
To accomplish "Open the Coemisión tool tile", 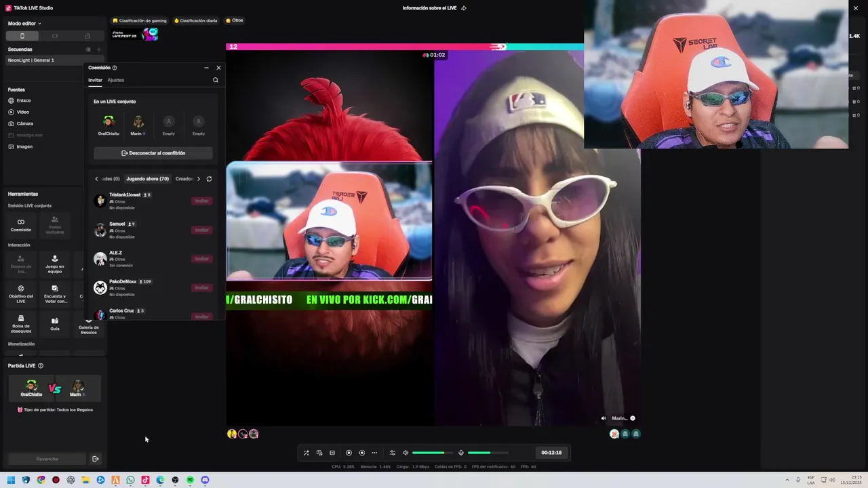I will (x=21, y=225).
